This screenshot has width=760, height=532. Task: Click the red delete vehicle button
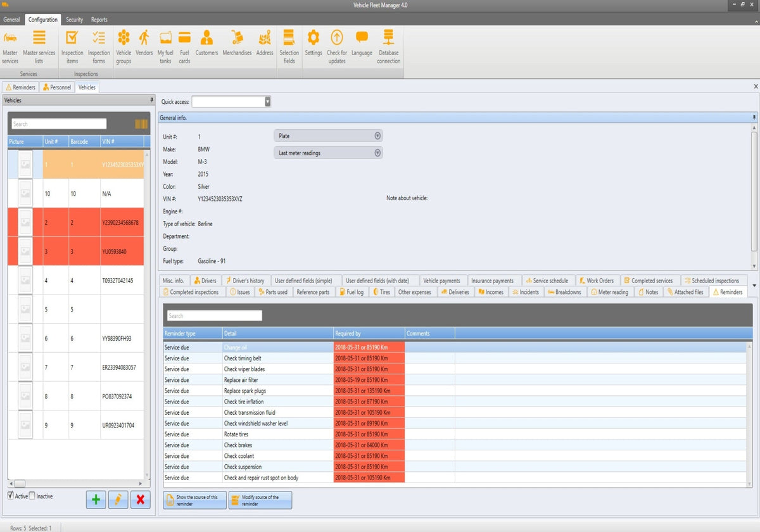(140, 500)
